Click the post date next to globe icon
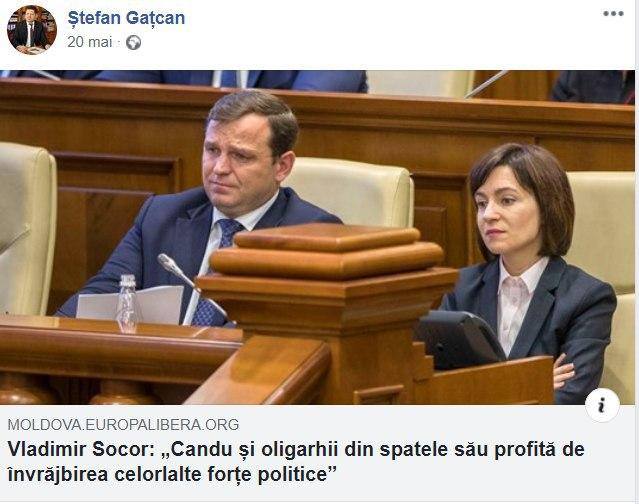The width and height of the screenshot is (639, 504). [90, 42]
